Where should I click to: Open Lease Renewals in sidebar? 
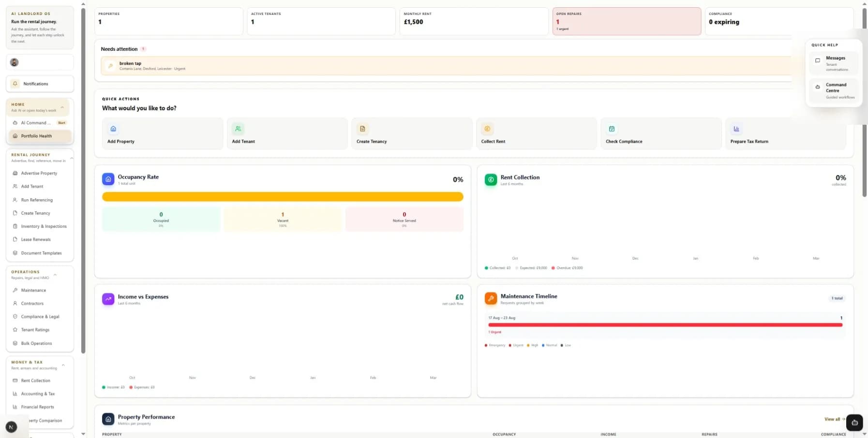[40, 239]
